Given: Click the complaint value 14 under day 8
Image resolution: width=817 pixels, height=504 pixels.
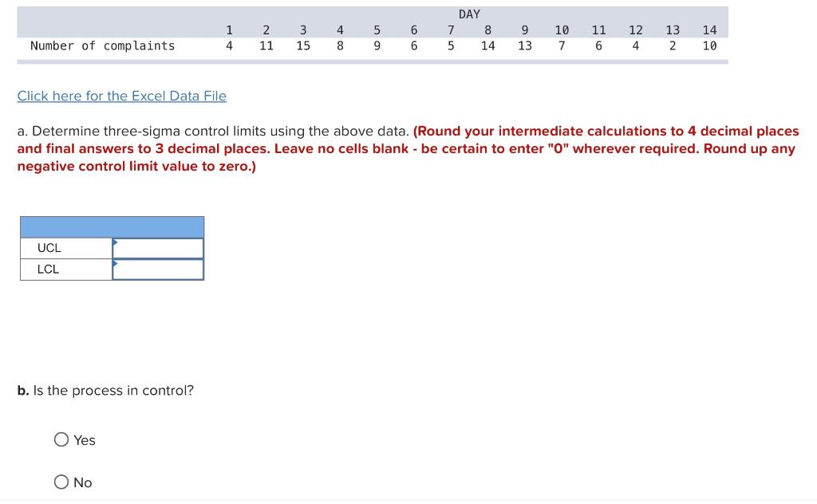Looking at the screenshot, I should pyautogui.click(x=487, y=45).
